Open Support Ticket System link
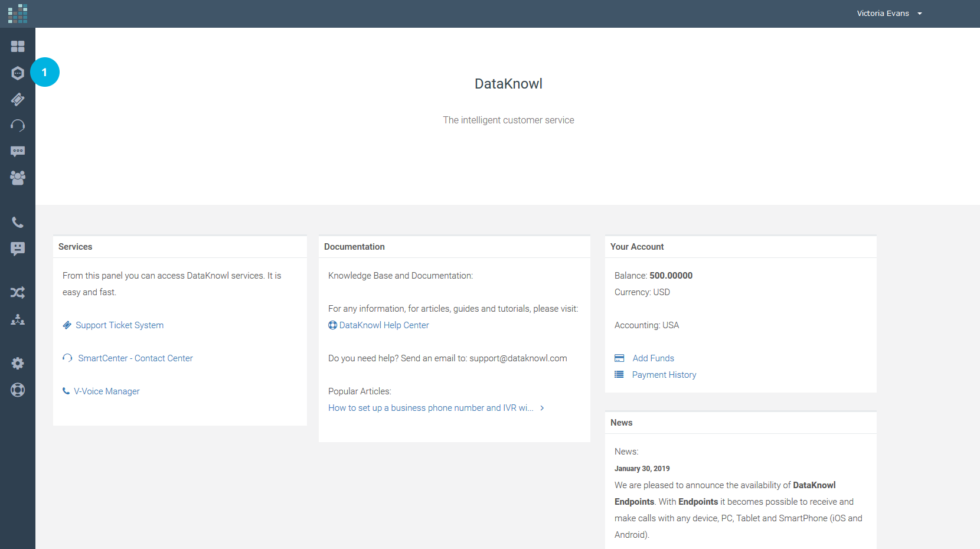This screenshot has width=980, height=549. click(119, 325)
